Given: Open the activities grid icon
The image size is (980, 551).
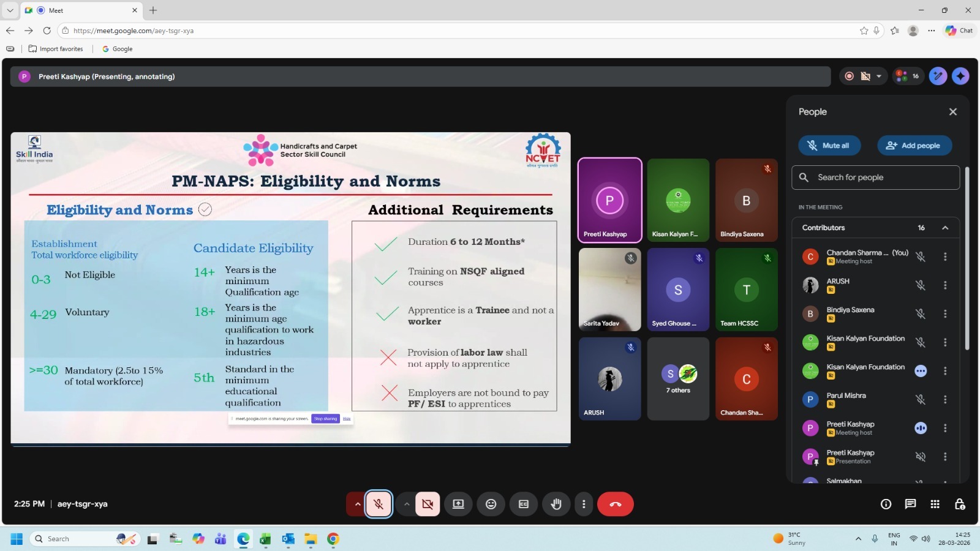Looking at the screenshot, I should [935, 504].
